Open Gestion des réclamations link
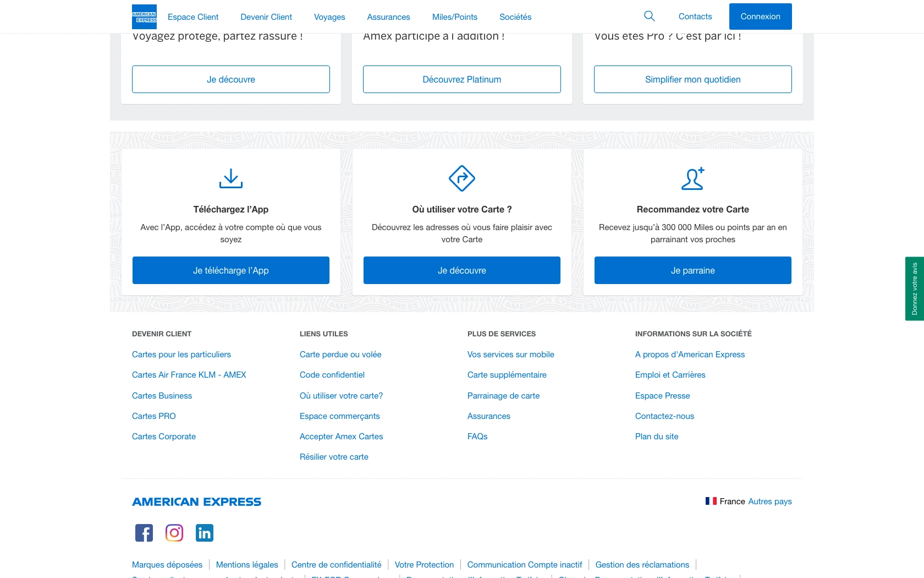924x578 pixels. point(642,565)
